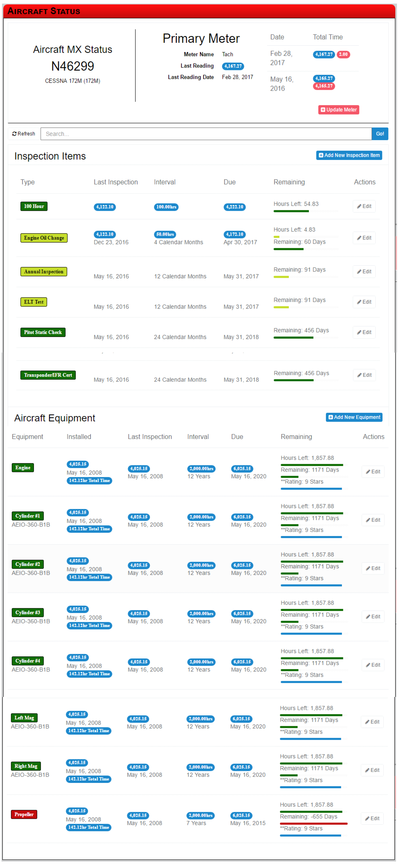
Task: Click the 100 Hour type label
Action: coord(34,206)
